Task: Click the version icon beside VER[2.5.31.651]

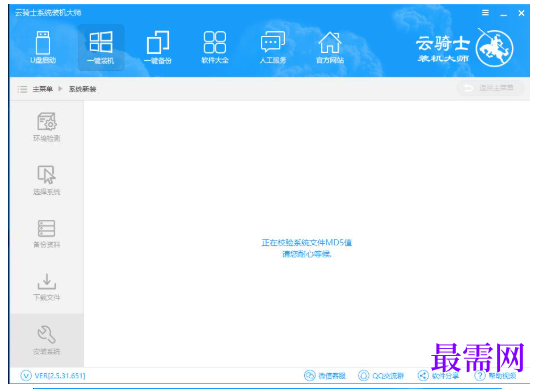Action: [x=26, y=375]
